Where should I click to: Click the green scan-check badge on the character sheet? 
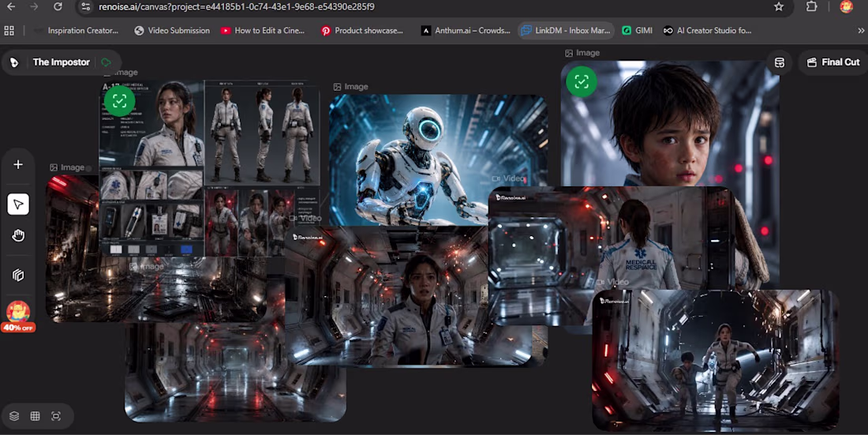coord(120,101)
